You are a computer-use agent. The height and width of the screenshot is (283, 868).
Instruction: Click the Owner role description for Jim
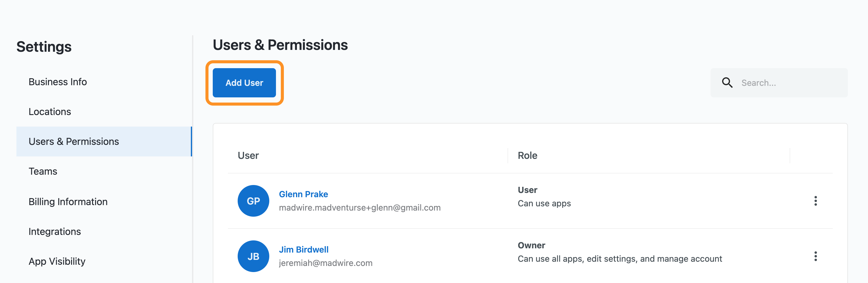pos(619,259)
